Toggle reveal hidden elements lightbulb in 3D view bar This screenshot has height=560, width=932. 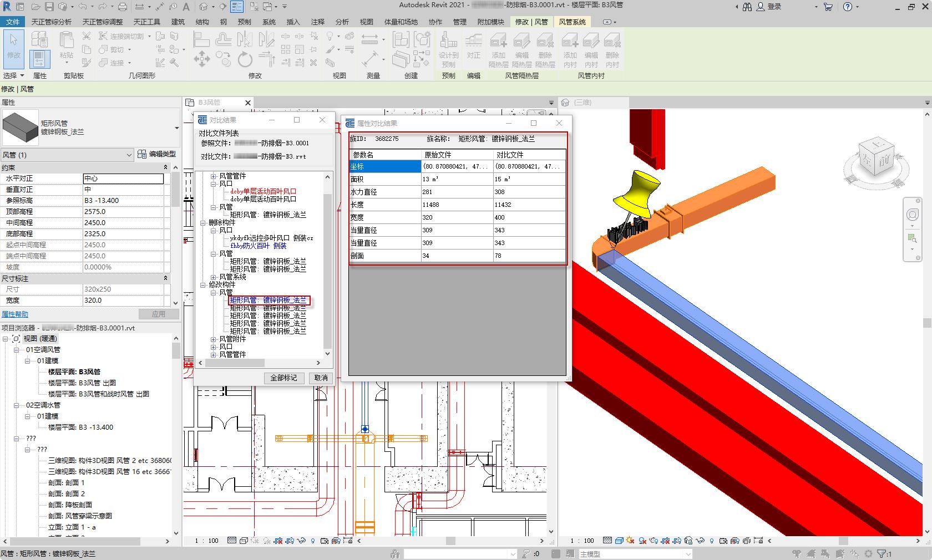(x=712, y=541)
